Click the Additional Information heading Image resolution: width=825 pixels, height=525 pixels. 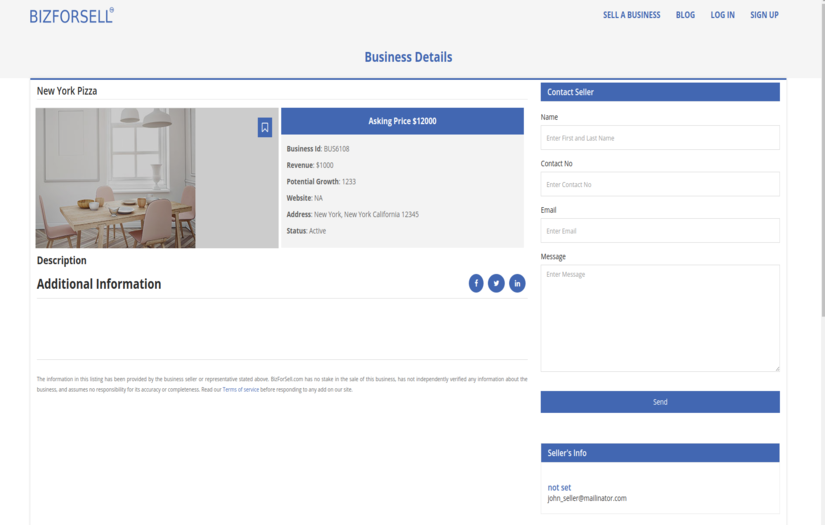pos(99,284)
